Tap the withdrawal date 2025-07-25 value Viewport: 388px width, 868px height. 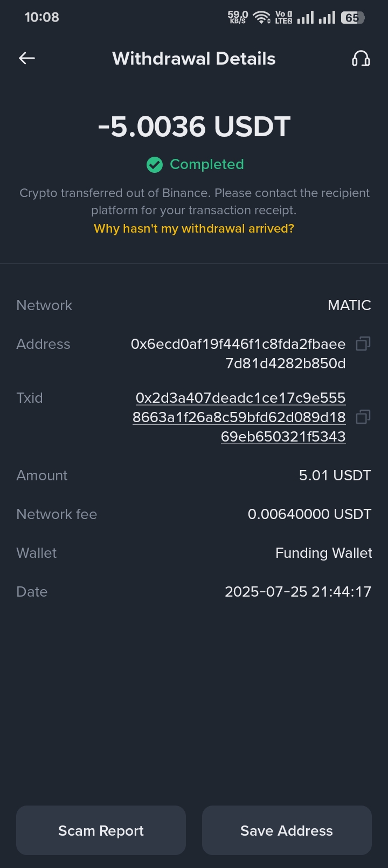pos(297,592)
